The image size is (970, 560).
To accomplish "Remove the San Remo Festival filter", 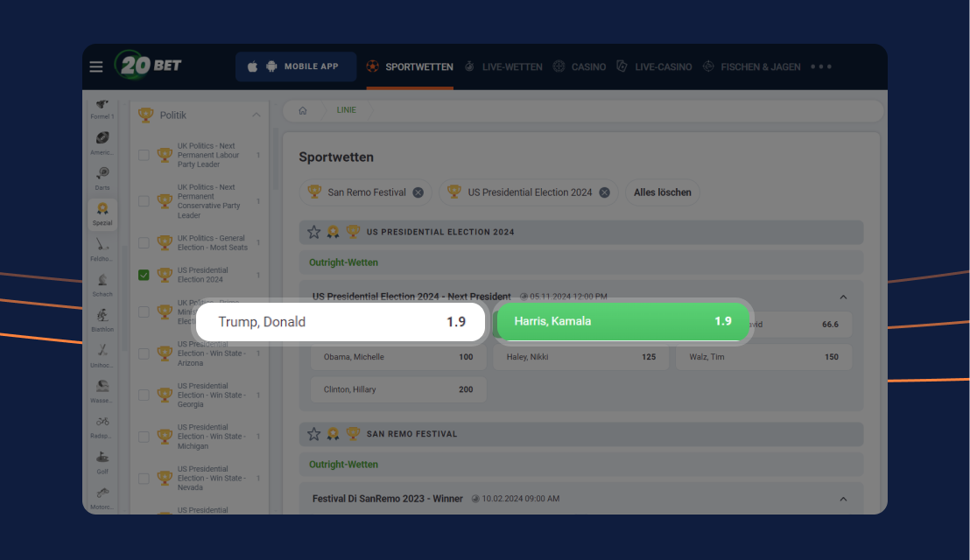I will [x=418, y=192].
